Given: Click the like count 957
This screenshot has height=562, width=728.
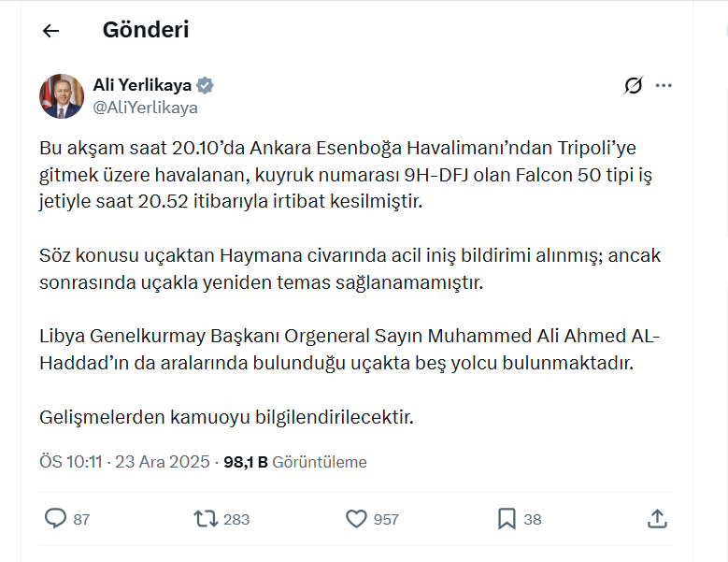Looking at the screenshot, I should [x=386, y=519].
